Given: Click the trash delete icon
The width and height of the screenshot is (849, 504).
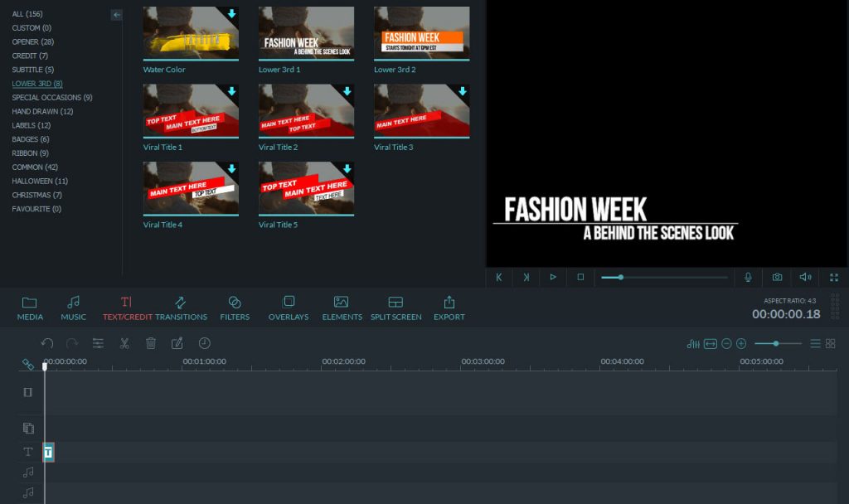Looking at the screenshot, I should pos(151,343).
